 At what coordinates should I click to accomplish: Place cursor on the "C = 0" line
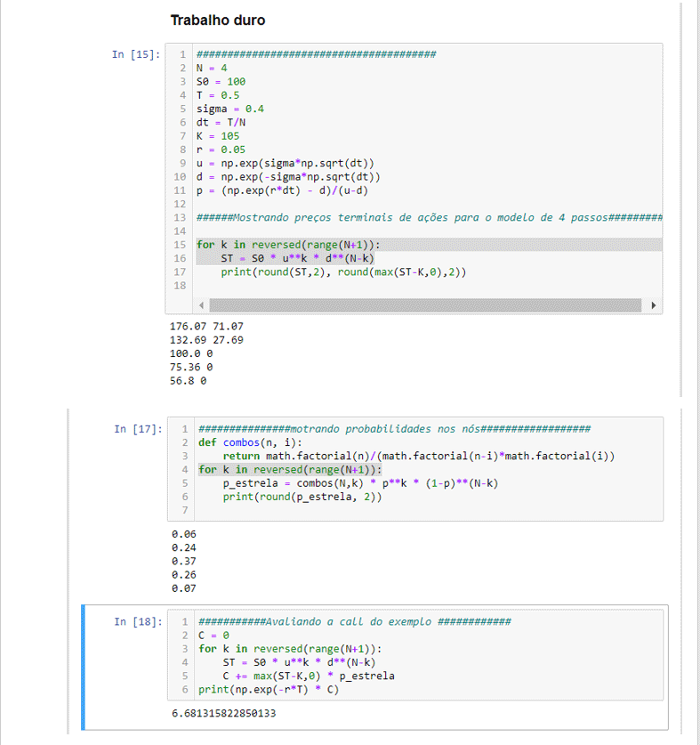(214, 636)
